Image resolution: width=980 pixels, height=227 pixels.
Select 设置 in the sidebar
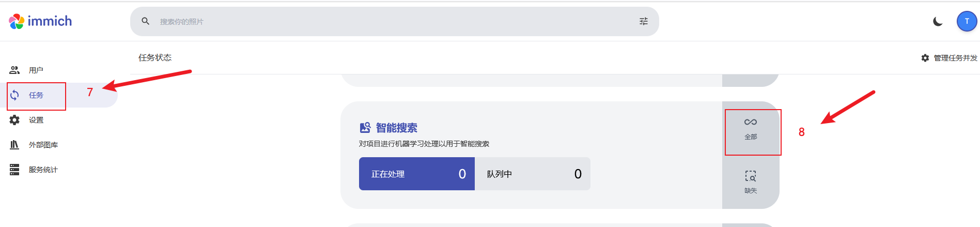[36, 120]
